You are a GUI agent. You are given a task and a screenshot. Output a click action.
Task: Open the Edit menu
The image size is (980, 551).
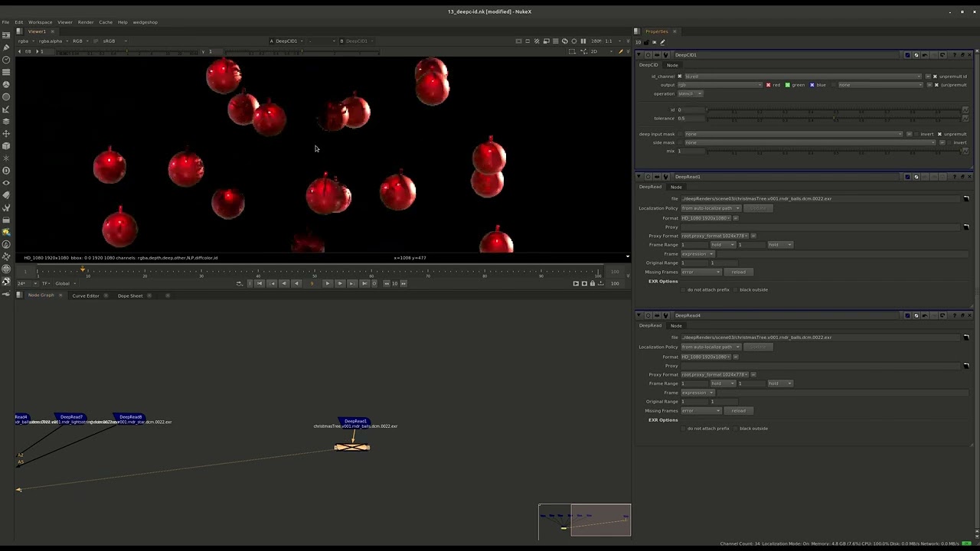(18, 21)
